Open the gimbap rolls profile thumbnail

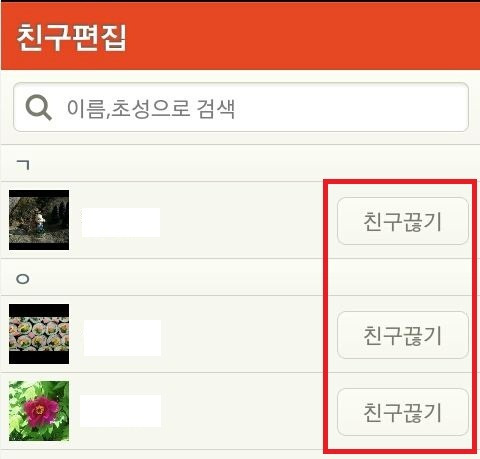point(39,334)
